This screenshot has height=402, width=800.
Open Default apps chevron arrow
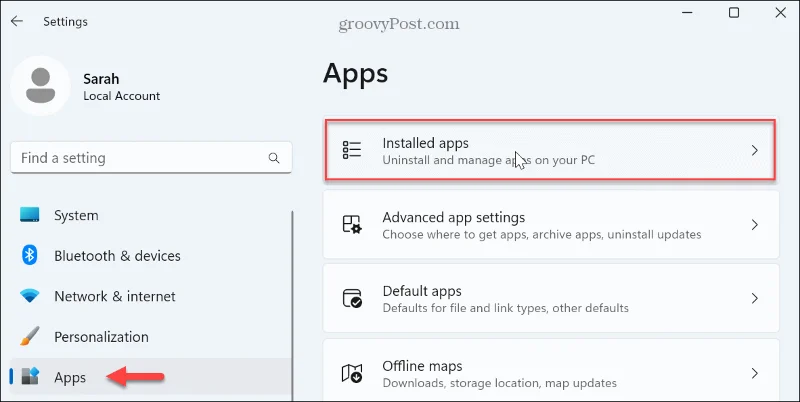tap(755, 298)
